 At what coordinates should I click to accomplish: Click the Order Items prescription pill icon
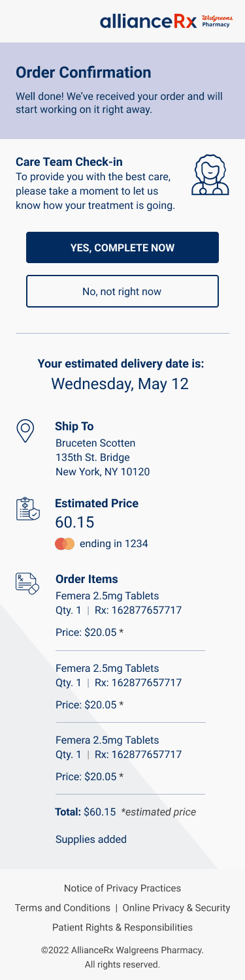[27, 582]
